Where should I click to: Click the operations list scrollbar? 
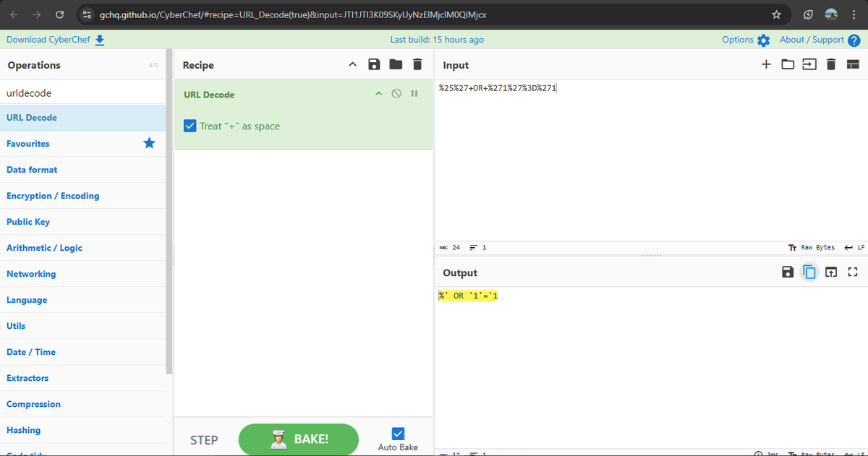coord(169,211)
